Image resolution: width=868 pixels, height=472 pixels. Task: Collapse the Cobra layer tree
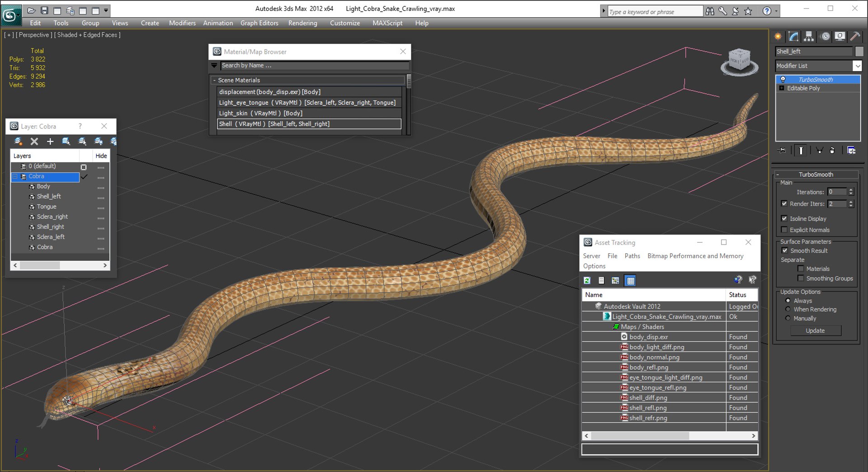(15, 176)
